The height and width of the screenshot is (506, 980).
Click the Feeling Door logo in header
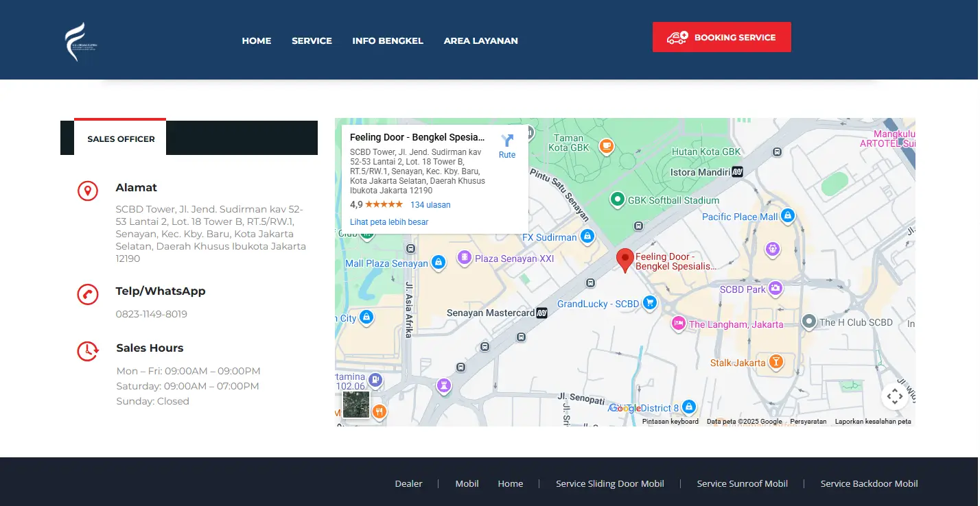point(82,41)
